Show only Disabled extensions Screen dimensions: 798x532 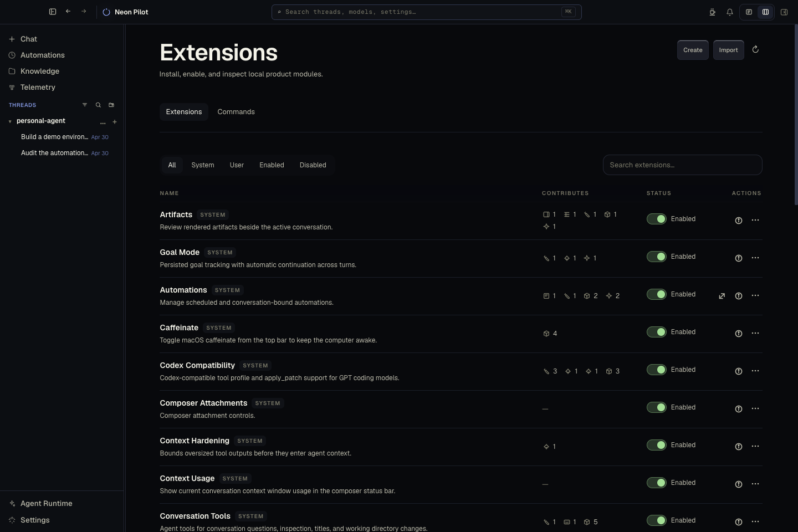point(313,165)
